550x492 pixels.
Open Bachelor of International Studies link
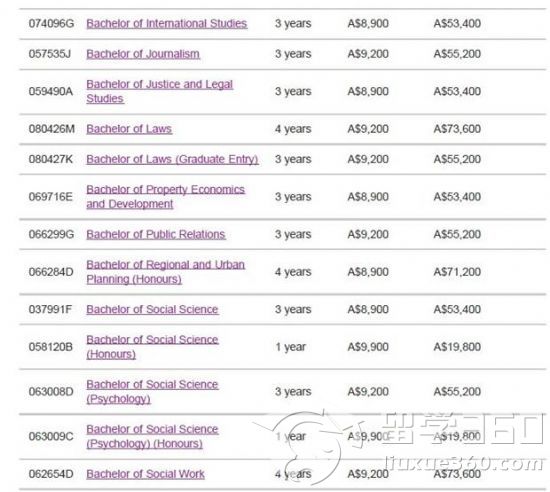point(167,23)
